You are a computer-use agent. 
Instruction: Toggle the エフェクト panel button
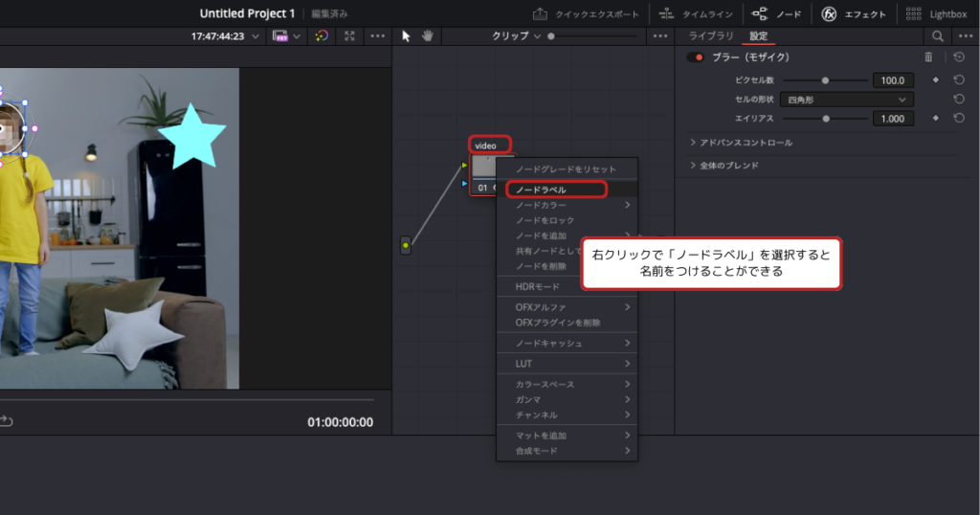point(854,14)
